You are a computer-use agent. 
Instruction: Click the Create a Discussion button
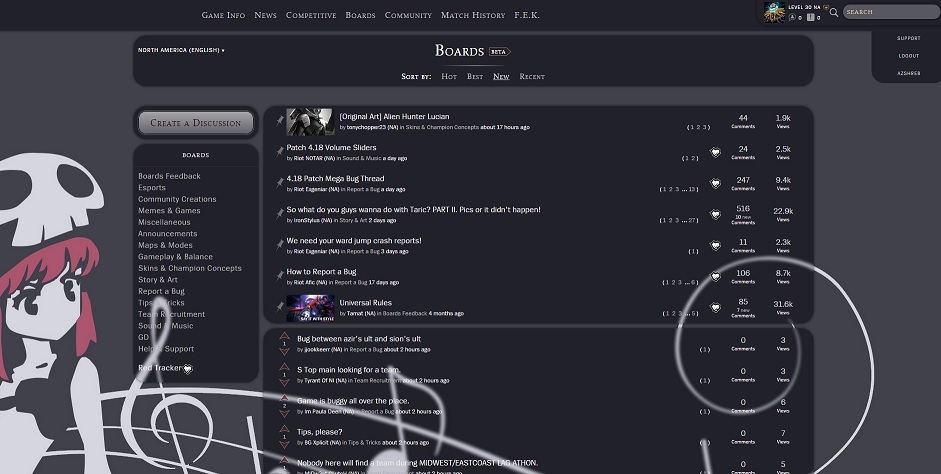pos(196,122)
